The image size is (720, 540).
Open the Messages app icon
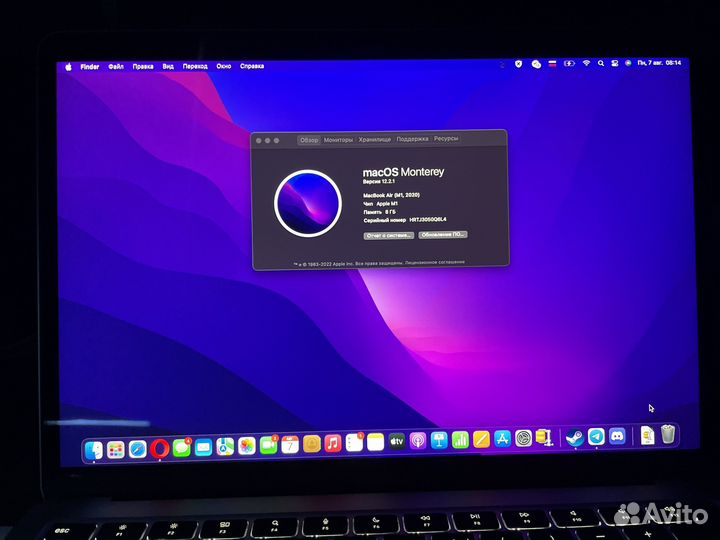pyautogui.click(x=181, y=448)
